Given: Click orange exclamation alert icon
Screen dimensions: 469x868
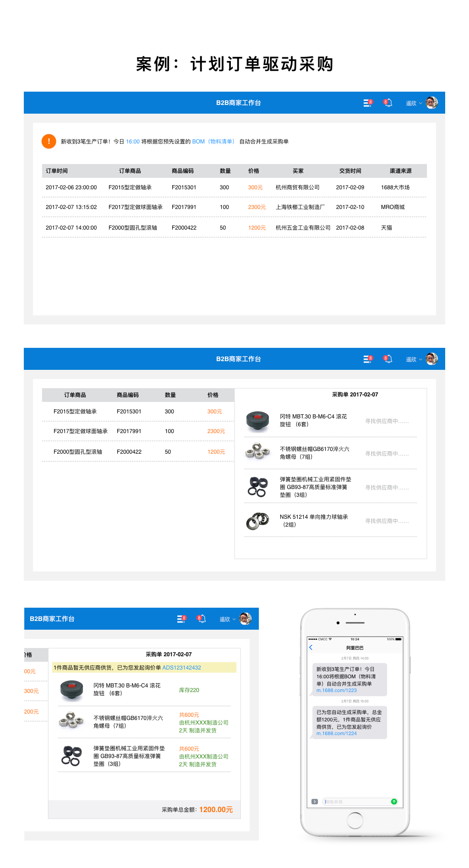Looking at the screenshot, I should [x=49, y=141].
